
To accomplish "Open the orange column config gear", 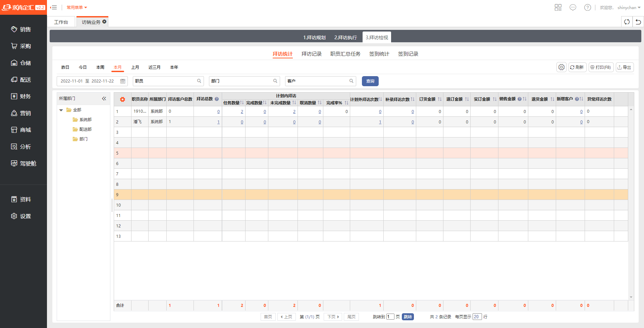I will pos(122,99).
